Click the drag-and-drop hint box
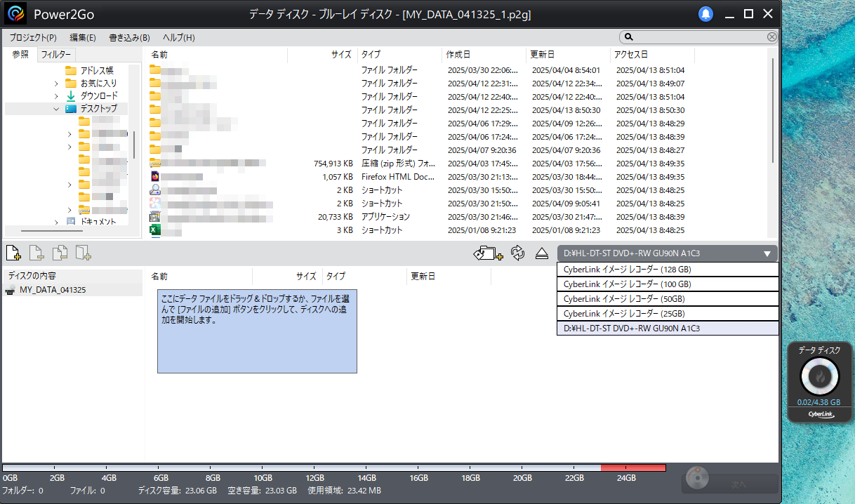Image resolution: width=855 pixels, height=504 pixels. 257,331
